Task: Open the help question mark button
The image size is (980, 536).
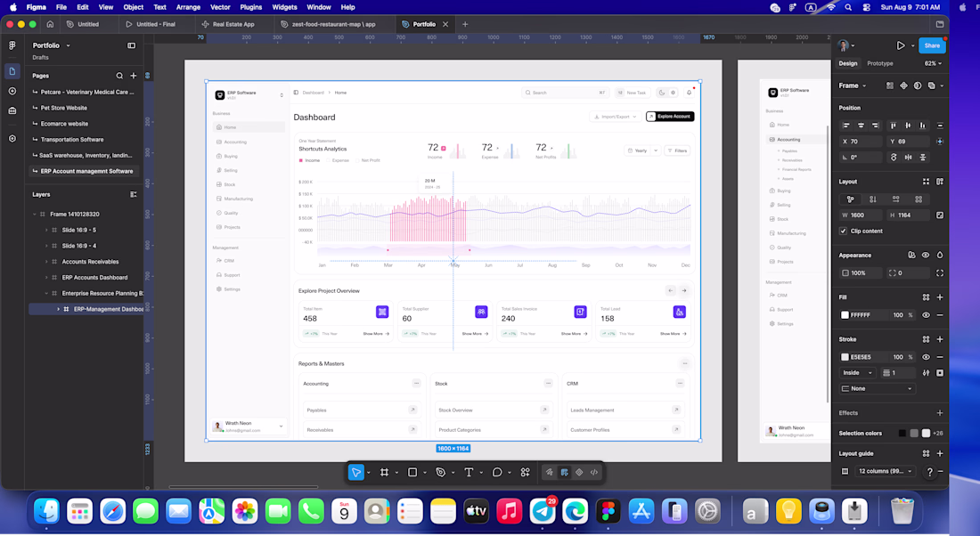Action: point(929,472)
